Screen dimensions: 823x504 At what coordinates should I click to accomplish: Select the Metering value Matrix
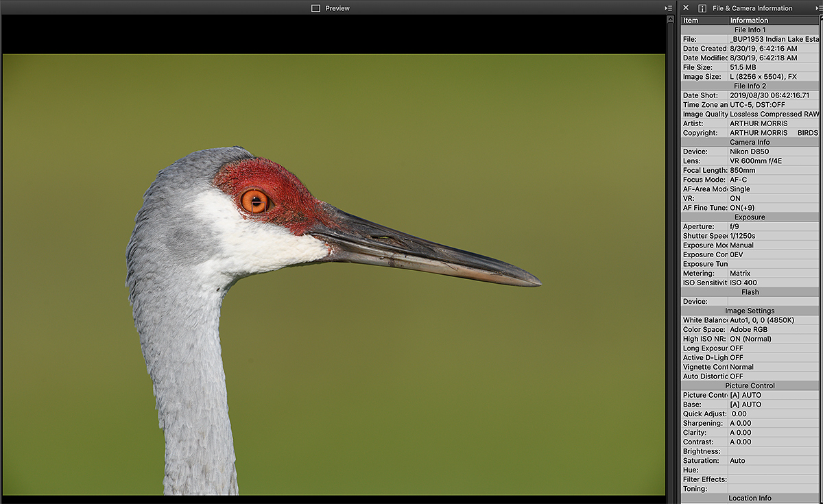pyautogui.click(x=741, y=273)
